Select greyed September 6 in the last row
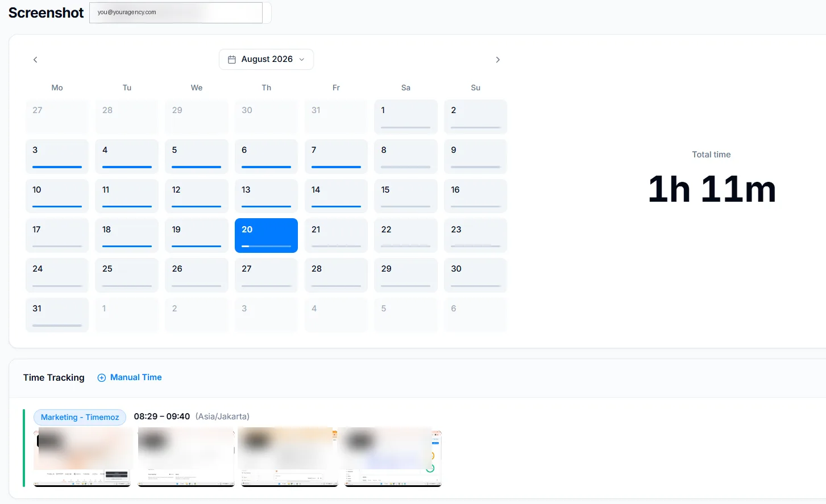Viewport: 826px width, 504px height. point(475,315)
